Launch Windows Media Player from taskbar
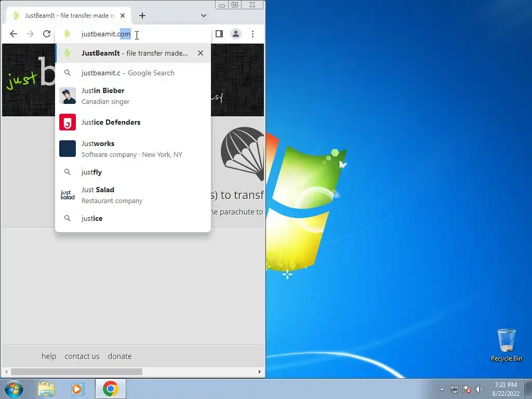The width and height of the screenshot is (532, 399). [77, 389]
